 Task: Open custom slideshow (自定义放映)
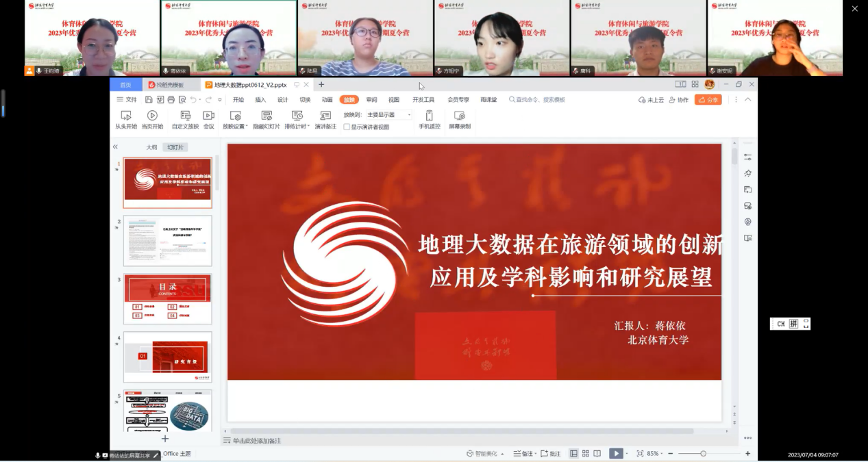click(185, 119)
